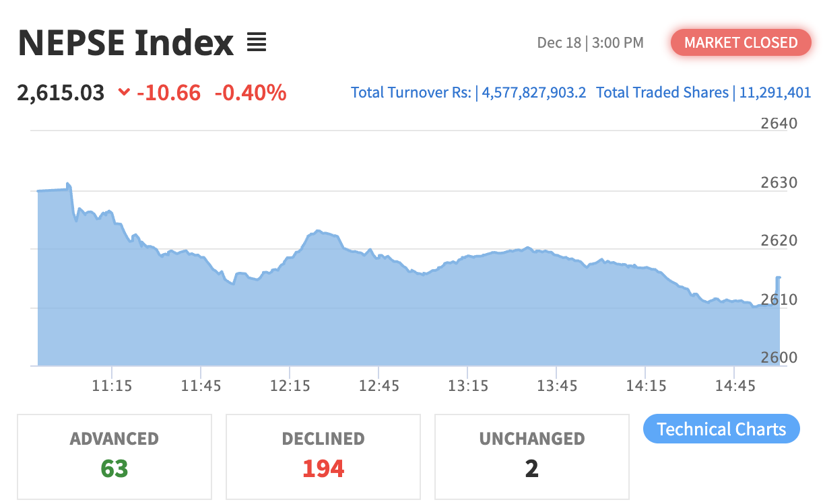Viewport: 823px width, 504px height.
Task: Click the 2630 label on price axis
Action: 779,182
